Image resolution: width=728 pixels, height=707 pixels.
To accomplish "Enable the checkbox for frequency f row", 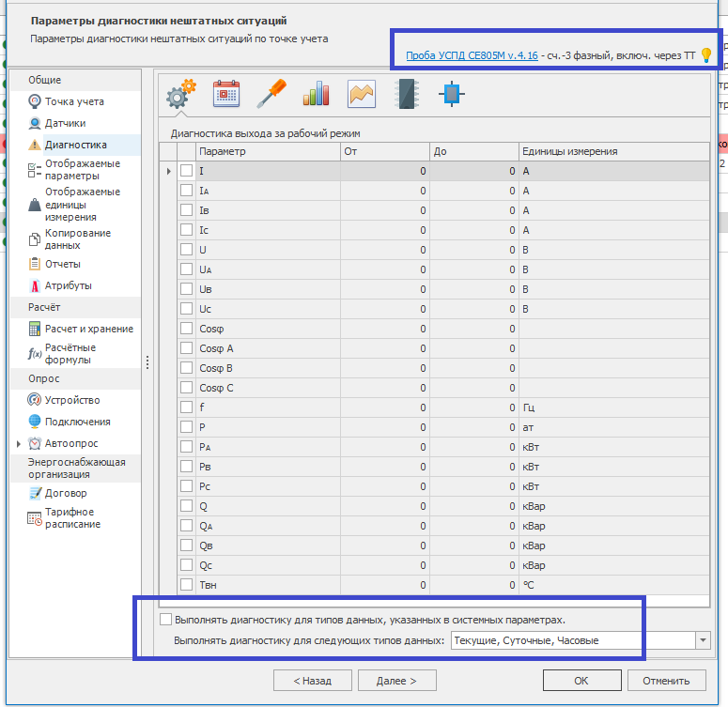I will tap(186, 407).
